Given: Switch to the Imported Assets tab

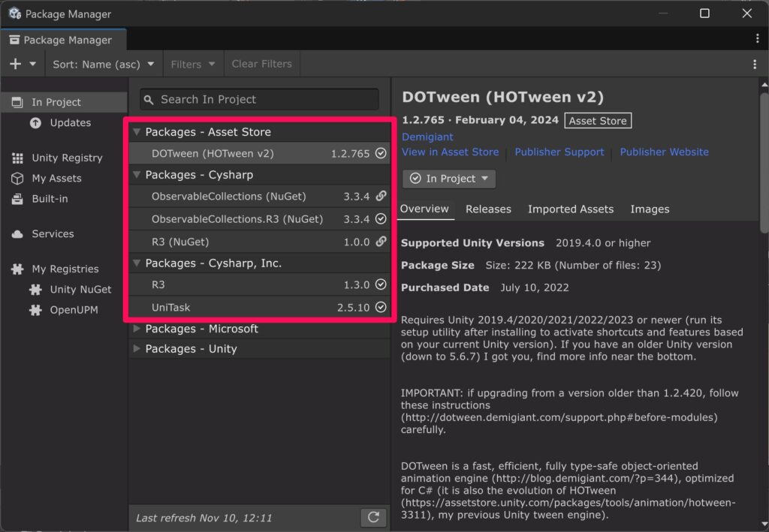Looking at the screenshot, I should 570,209.
